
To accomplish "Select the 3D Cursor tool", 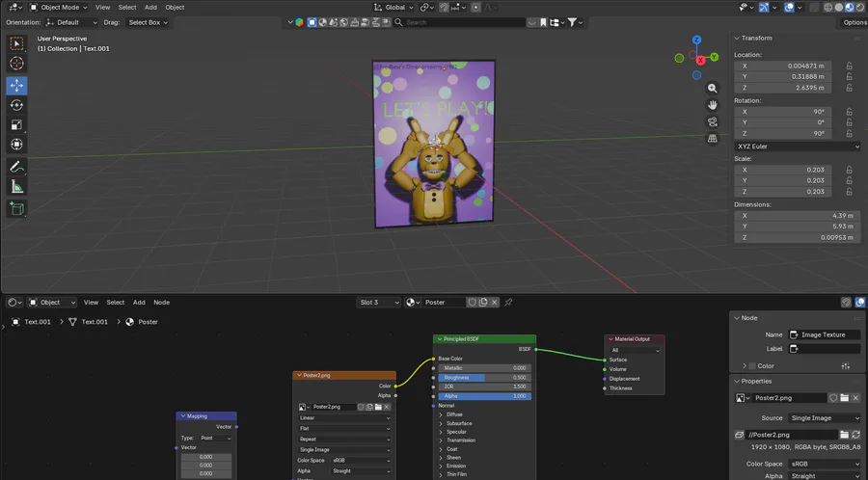I will [x=16, y=63].
